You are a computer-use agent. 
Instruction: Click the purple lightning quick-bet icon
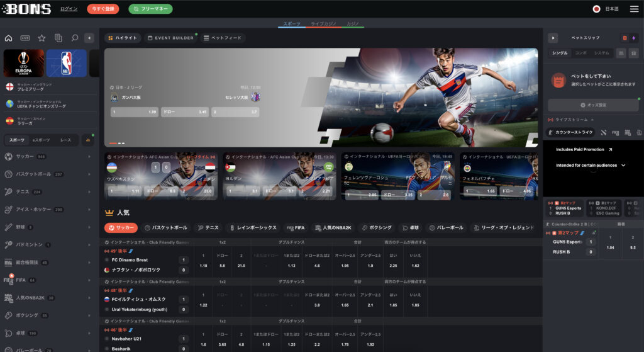coord(634,38)
